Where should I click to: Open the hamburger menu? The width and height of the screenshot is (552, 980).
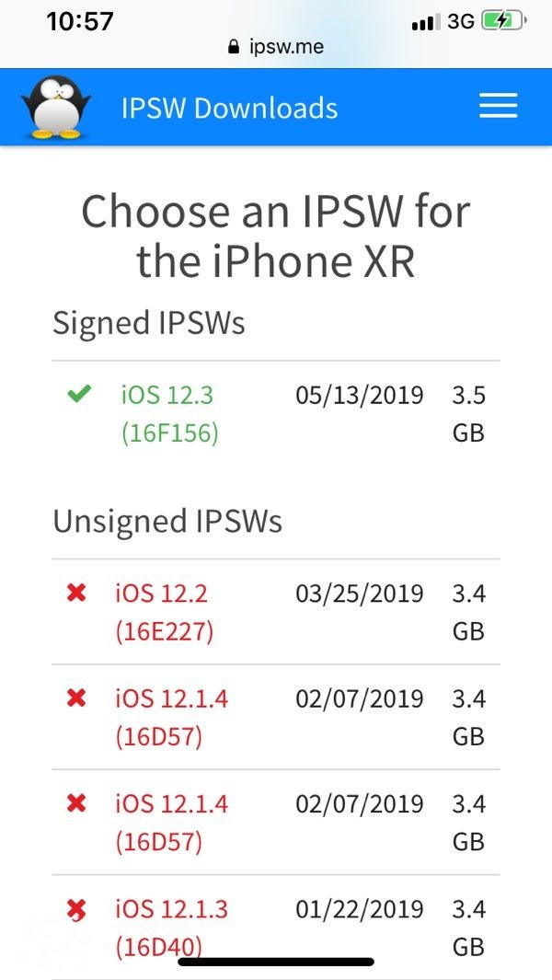[x=498, y=106]
